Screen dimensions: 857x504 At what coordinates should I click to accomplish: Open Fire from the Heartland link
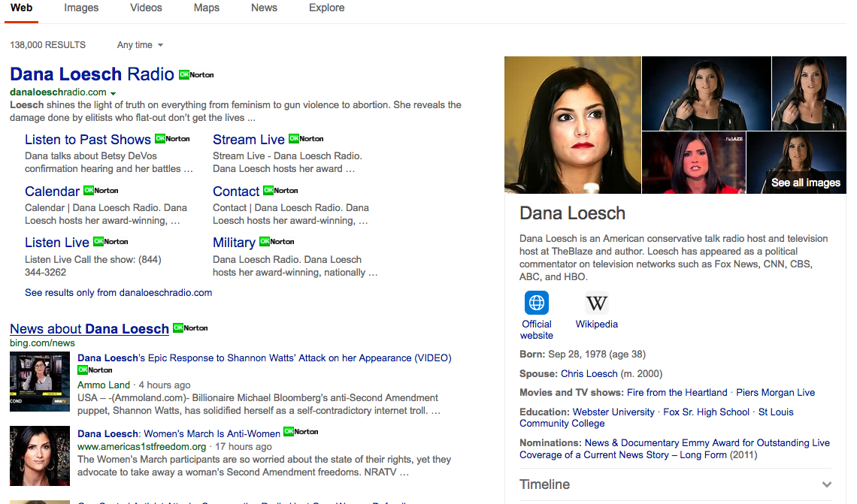(677, 393)
